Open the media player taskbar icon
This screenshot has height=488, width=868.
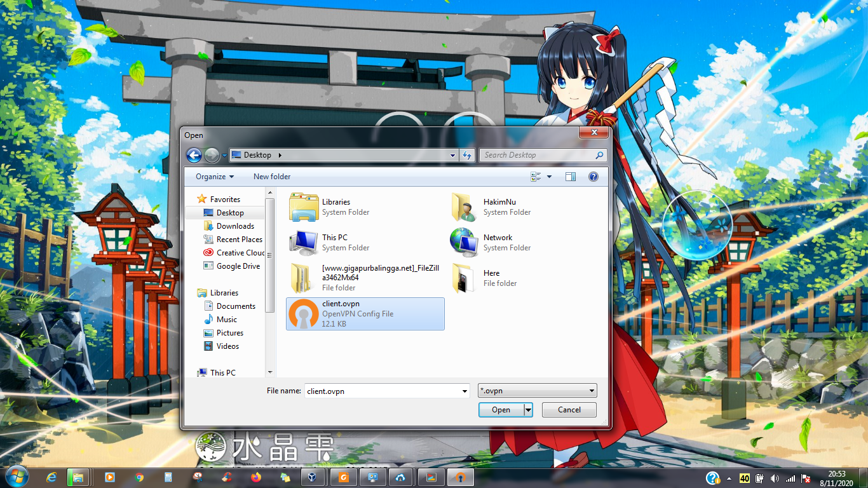(x=109, y=477)
